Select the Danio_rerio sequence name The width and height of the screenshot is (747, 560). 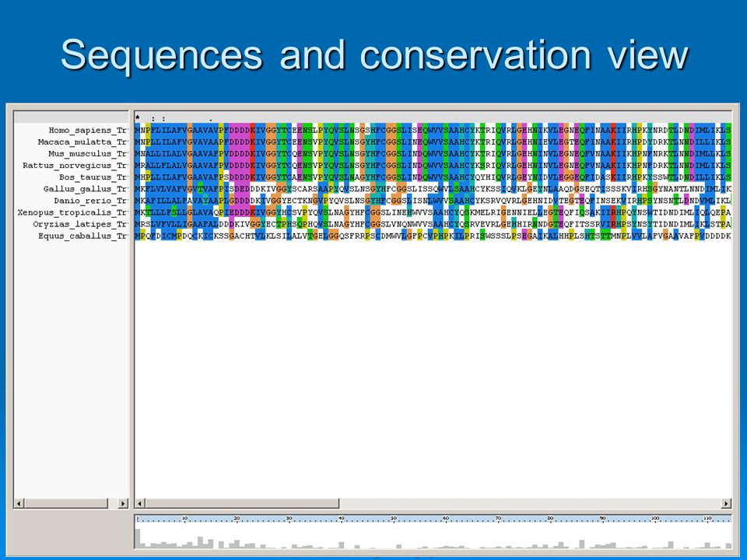pyautogui.click(x=90, y=201)
